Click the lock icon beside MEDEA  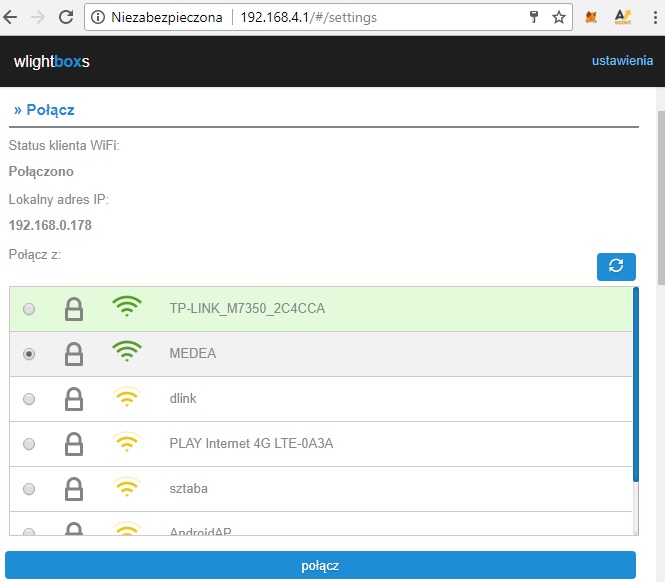click(73, 354)
